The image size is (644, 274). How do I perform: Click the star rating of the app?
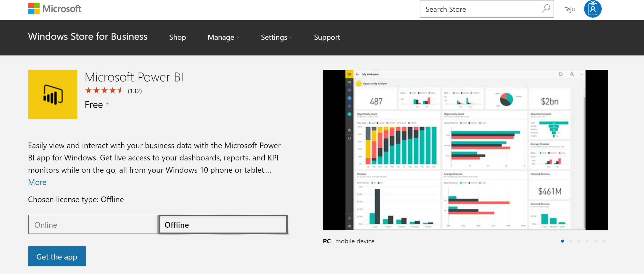[x=104, y=91]
